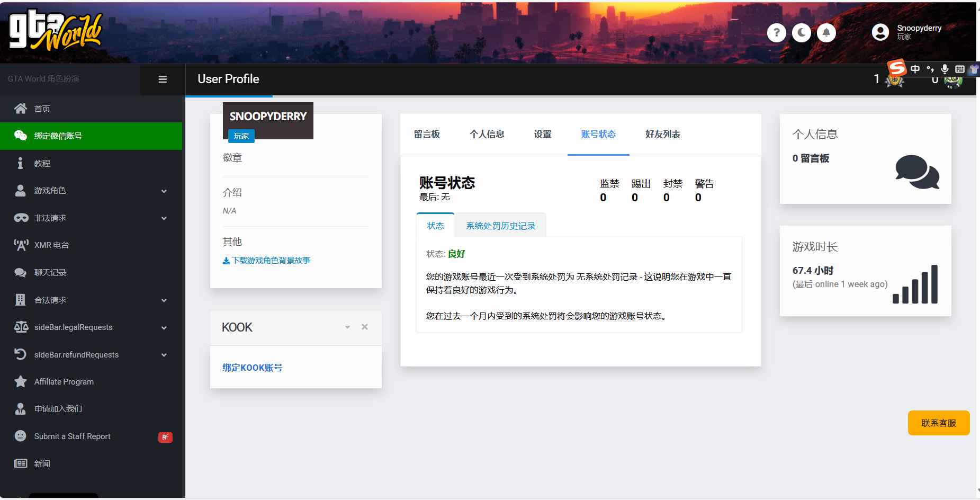Open 申请加入我们 person icon
Screen dimensions: 980x500
(x=20, y=409)
